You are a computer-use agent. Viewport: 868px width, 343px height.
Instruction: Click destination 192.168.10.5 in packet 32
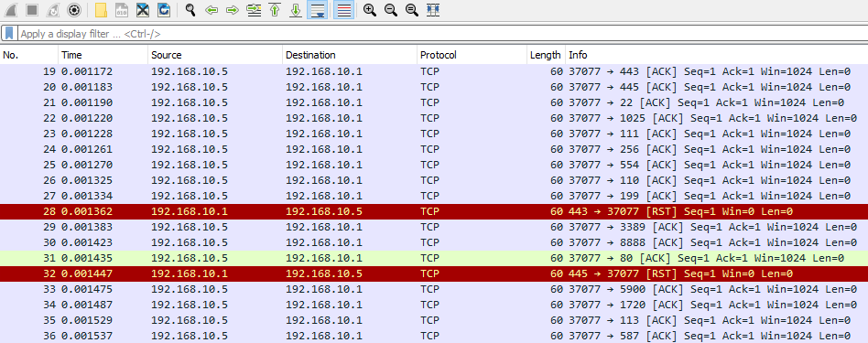coord(324,273)
